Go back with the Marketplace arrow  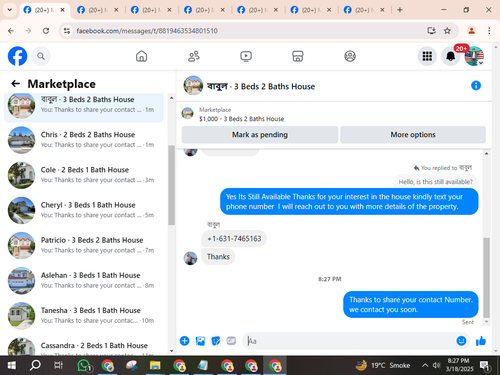click(x=15, y=83)
